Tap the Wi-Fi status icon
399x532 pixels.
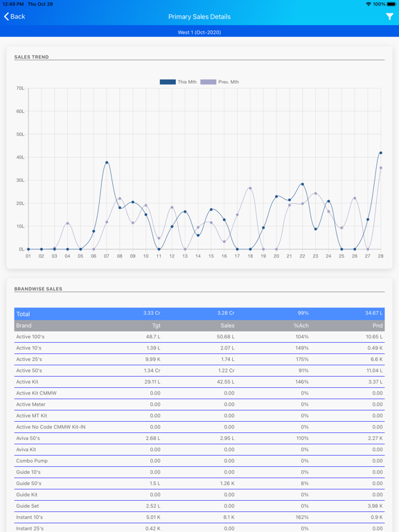(368, 4)
